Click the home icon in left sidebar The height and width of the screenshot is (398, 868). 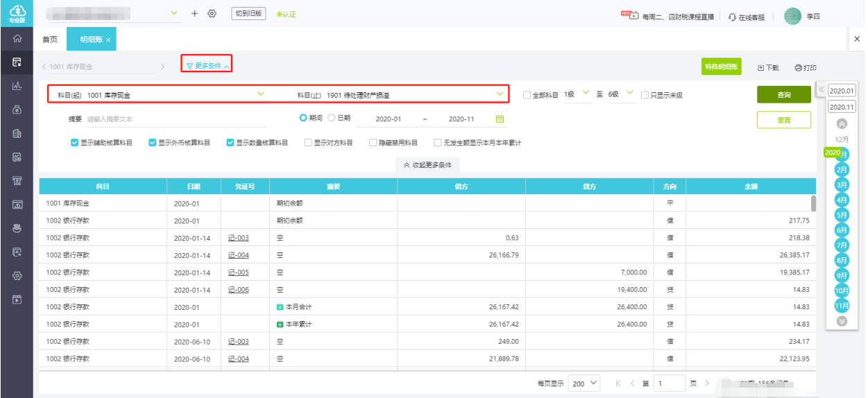point(17,39)
